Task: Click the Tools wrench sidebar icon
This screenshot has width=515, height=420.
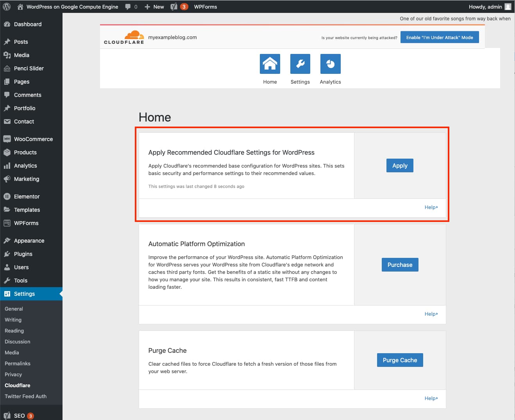Action: tap(7, 281)
